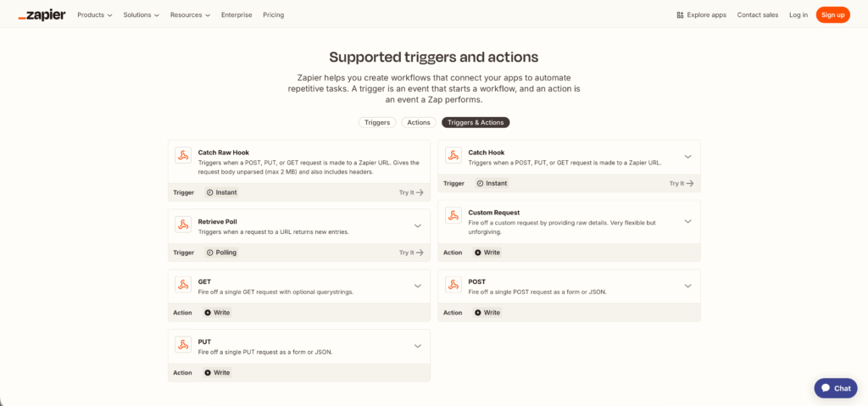Filter list by Triggers only

point(377,122)
